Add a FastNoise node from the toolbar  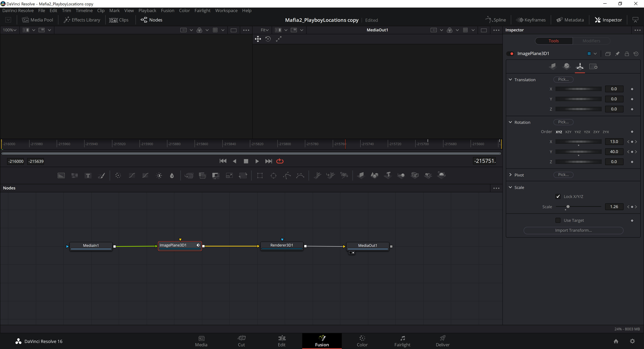(74, 176)
